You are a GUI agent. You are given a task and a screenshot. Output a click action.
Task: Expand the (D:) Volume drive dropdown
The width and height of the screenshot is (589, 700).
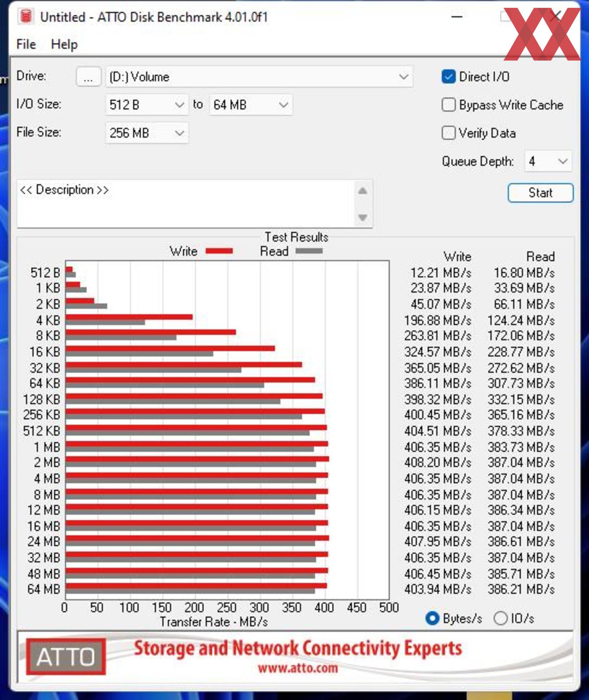coord(259,77)
